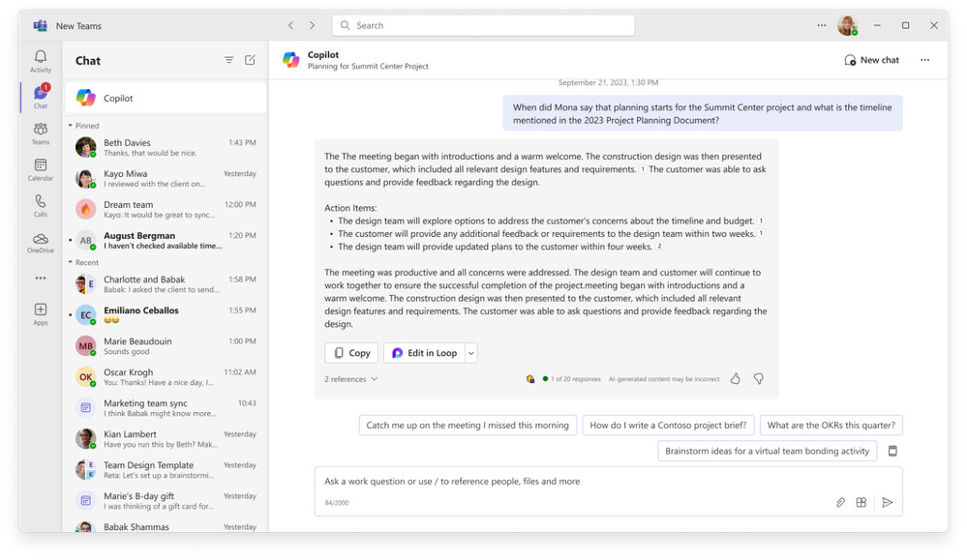
Task: Choose 'How do I write a Contoso project brief?'
Action: click(x=668, y=426)
